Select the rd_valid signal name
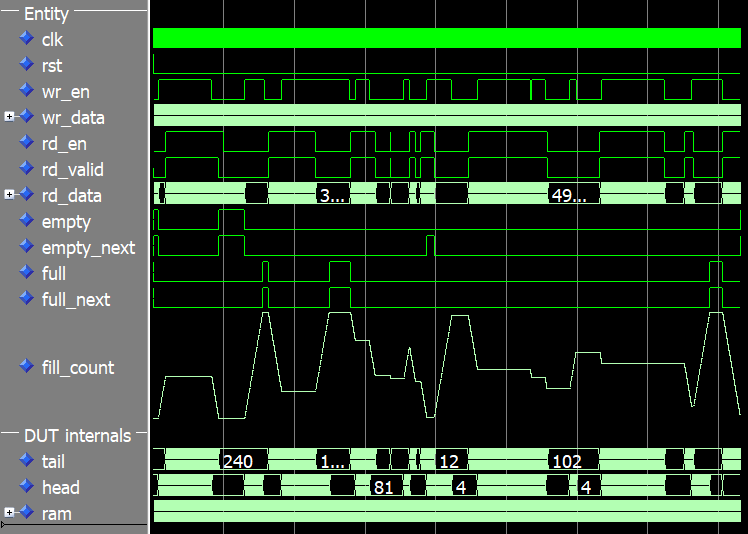 point(72,170)
